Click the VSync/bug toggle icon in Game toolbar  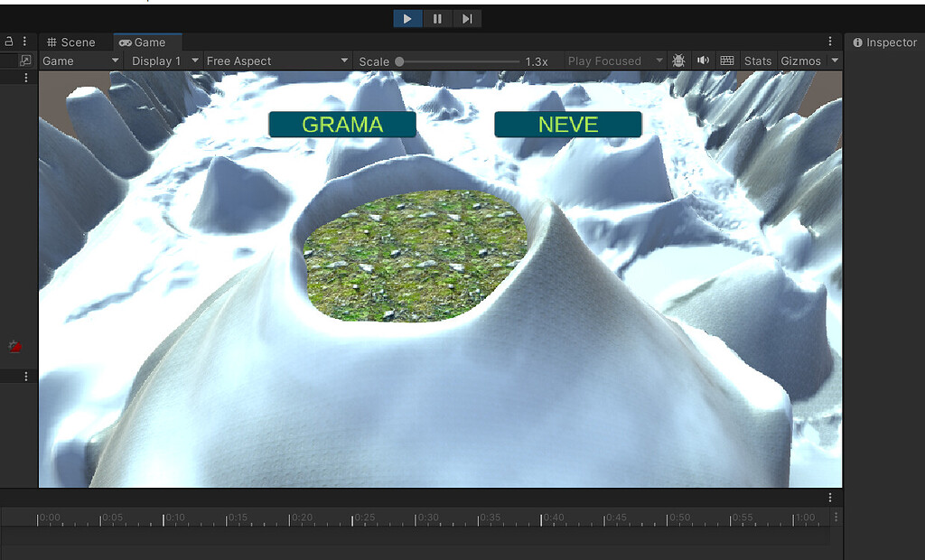click(x=678, y=61)
